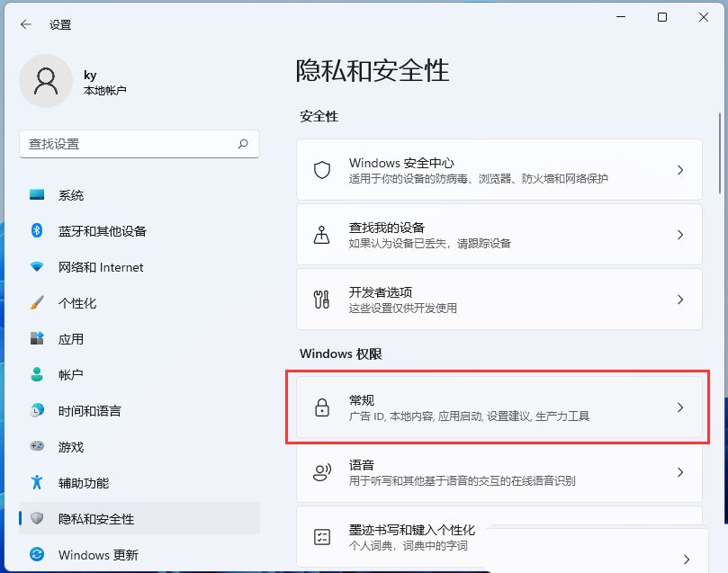
Task: Open 查找我的设备 chevron arrow
Action: 680,235
